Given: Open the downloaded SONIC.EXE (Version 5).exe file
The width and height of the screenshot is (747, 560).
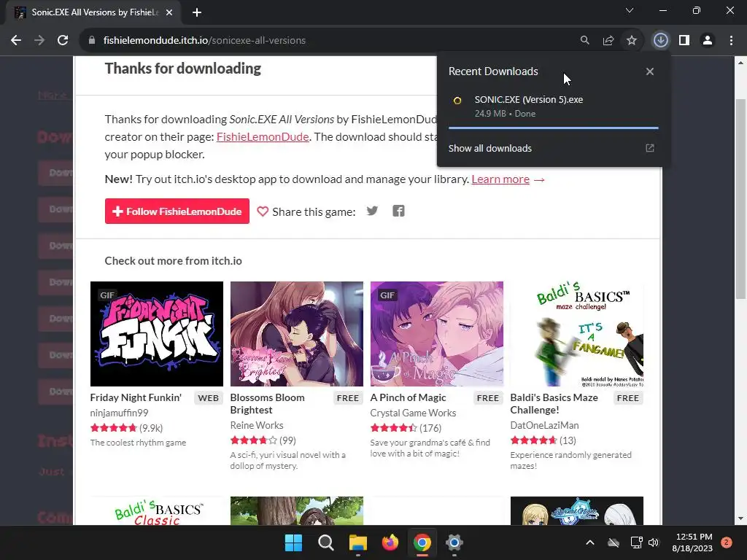Looking at the screenshot, I should [554, 106].
